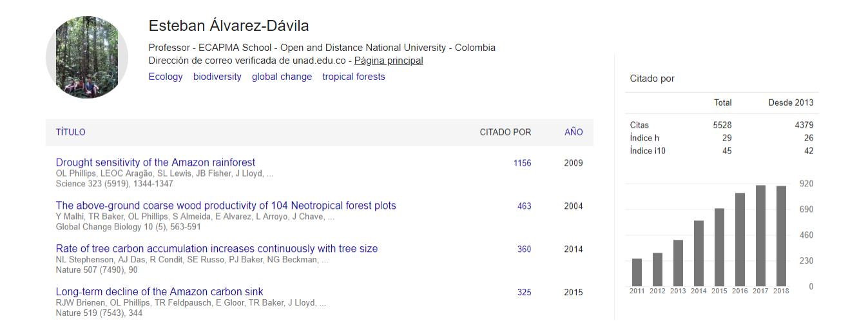Open the tropical forests topic link
This screenshot has width=868, height=321.
point(354,77)
